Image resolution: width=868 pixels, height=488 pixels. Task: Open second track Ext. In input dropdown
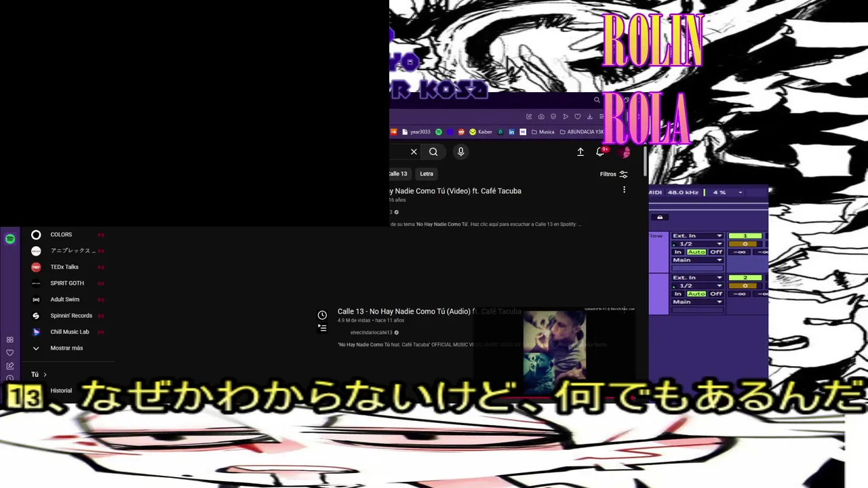[697, 278]
